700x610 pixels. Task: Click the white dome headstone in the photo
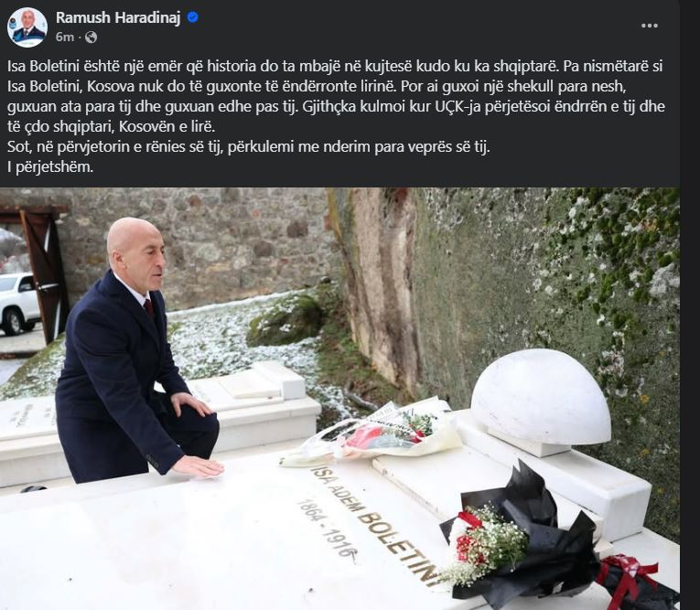coord(541,400)
